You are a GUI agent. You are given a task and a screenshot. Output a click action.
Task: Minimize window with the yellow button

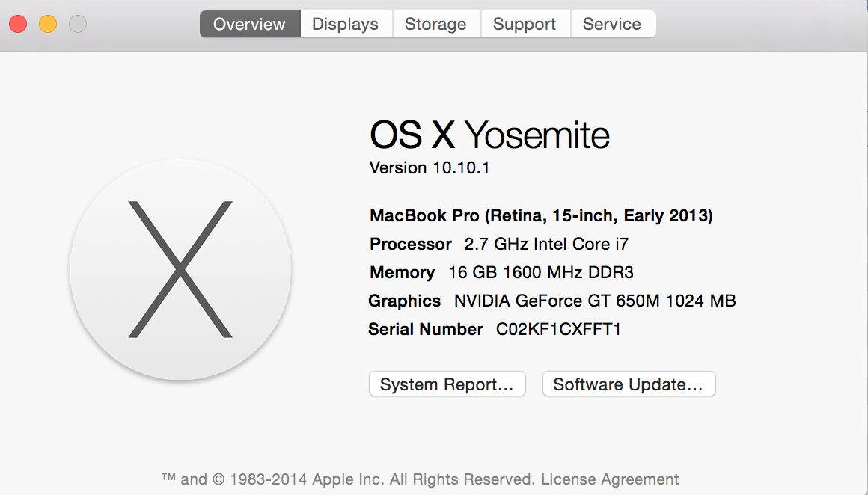pyautogui.click(x=48, y=25)
